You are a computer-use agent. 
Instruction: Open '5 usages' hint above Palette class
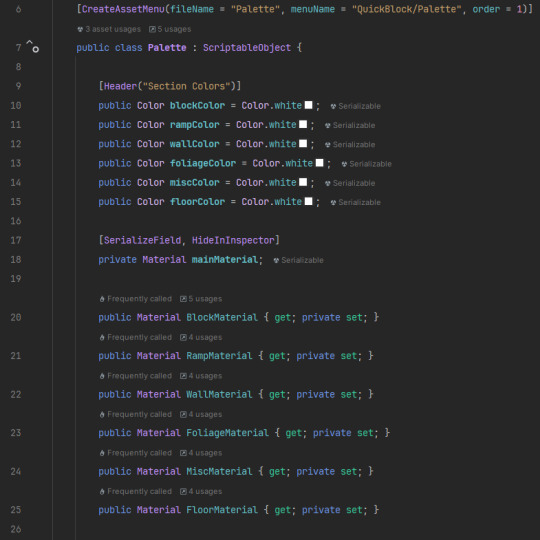pos(170,29)
